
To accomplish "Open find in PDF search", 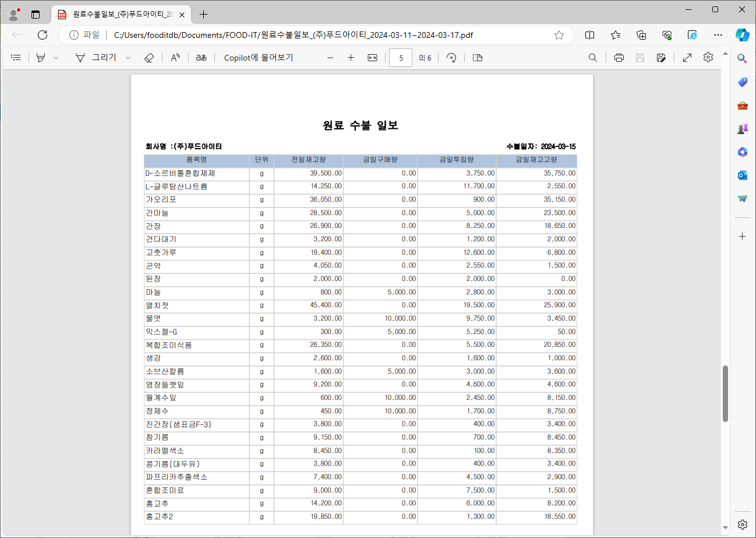I will (x=593, y=58).
